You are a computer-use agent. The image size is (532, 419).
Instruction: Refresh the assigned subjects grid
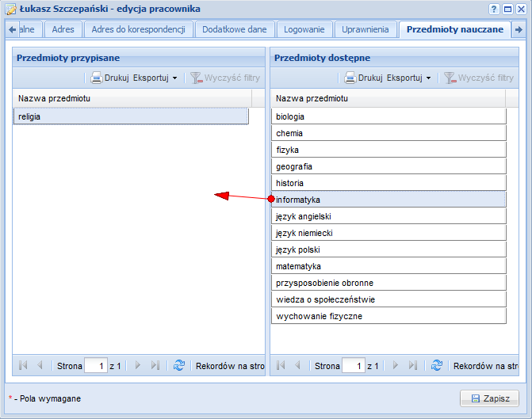pyautogui.click(x=179, y=365)
